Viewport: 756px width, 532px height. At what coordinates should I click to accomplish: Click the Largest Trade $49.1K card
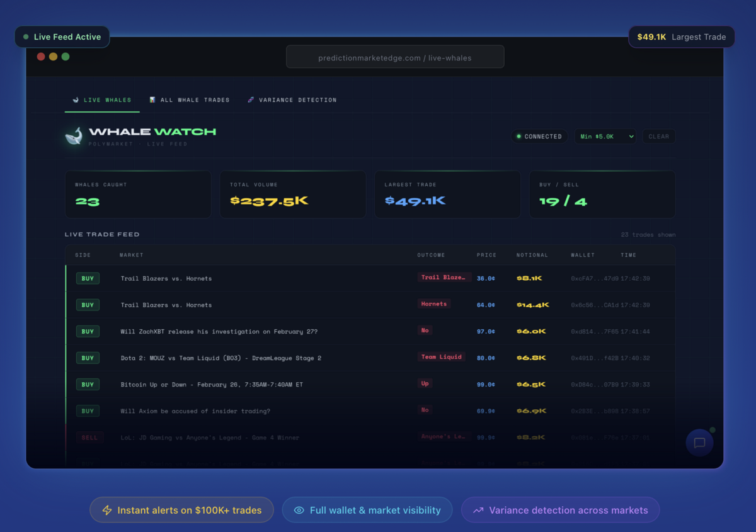pyautogui.click(x=448, y=195)
